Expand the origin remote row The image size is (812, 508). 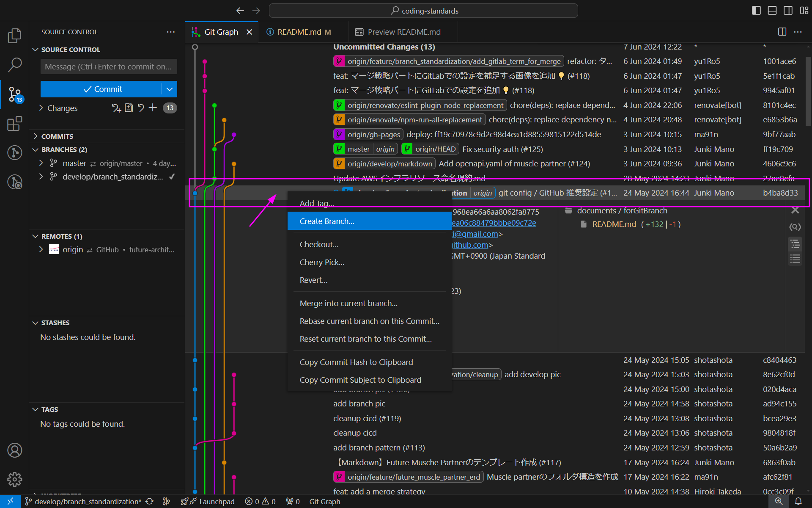pyautogui.click(x=41, y=250)
